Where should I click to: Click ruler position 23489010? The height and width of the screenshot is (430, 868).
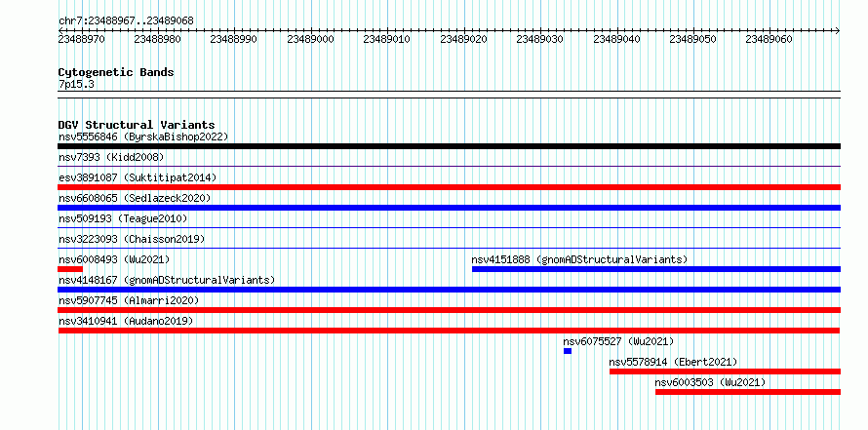pyautogui.click(x=386, y=39)
